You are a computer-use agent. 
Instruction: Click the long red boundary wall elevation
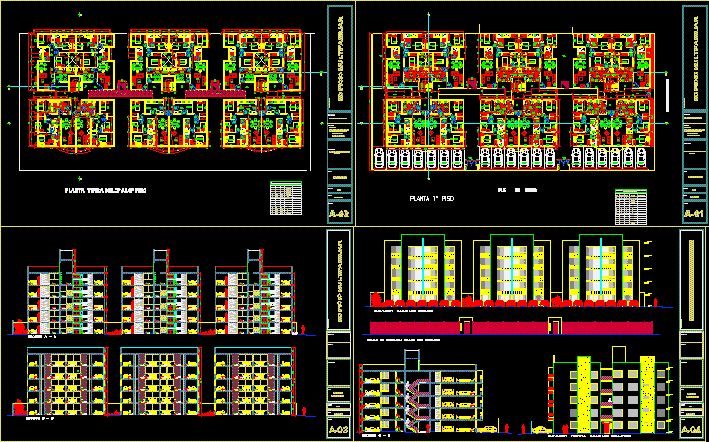[x=510, y=326]
